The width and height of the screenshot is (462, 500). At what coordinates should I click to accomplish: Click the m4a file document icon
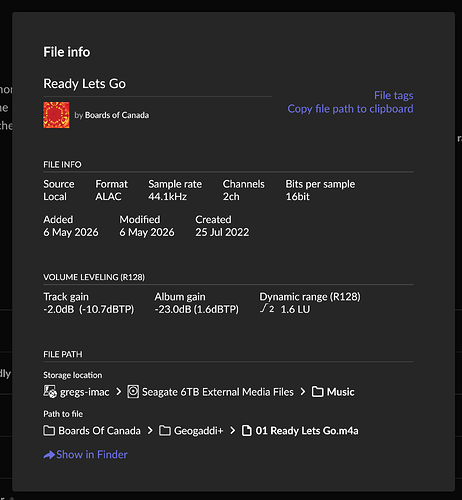(246, 430)
